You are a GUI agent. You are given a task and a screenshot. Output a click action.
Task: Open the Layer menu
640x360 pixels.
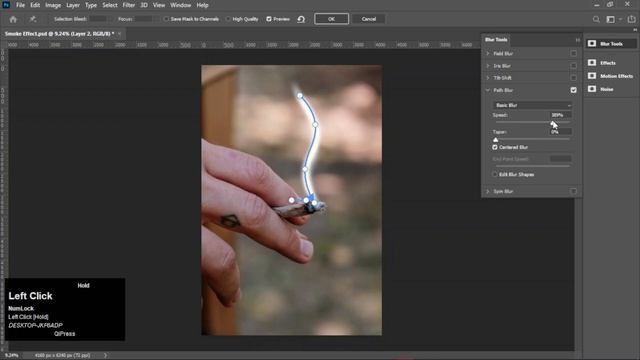[x=73, y=5]
